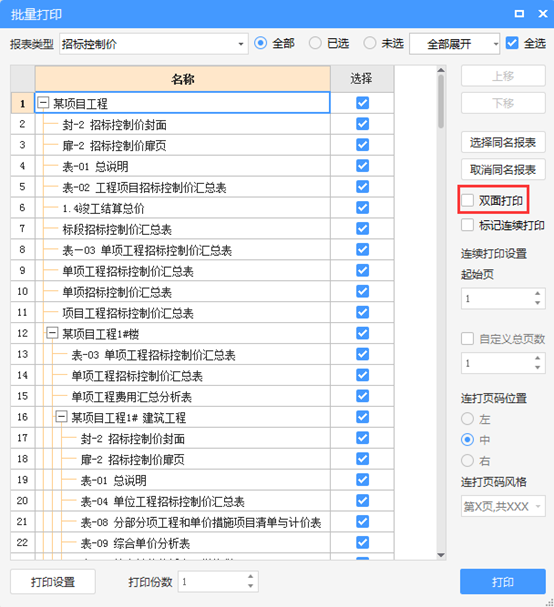Open 打印设置
Viewport: 554px width, 607px height.
(53, 581)
